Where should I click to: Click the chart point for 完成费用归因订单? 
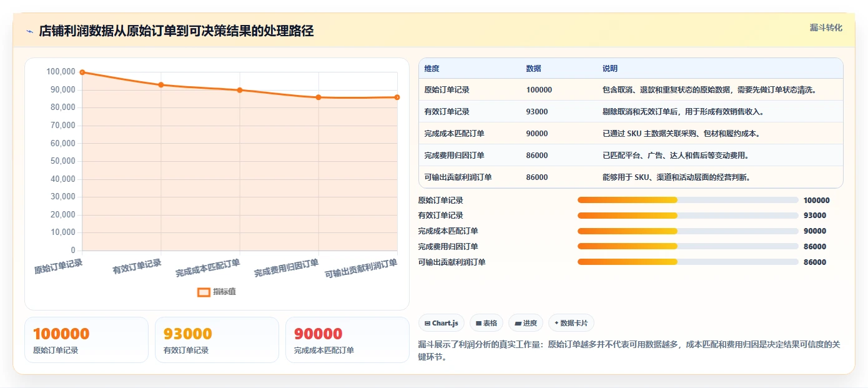(x=318, y=97)
